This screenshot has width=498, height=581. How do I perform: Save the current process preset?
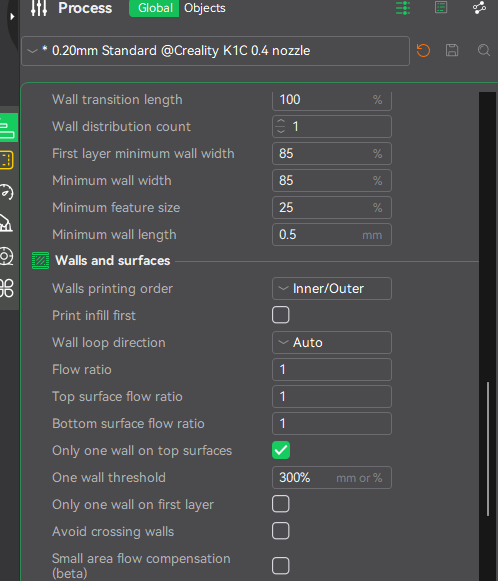[x=452, y=50]
